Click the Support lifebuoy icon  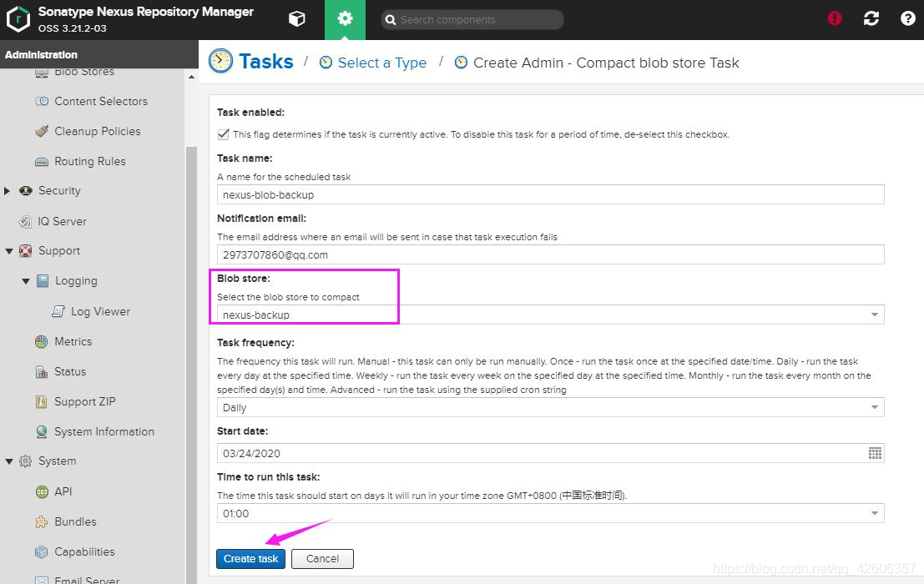[x=25, y=251]
